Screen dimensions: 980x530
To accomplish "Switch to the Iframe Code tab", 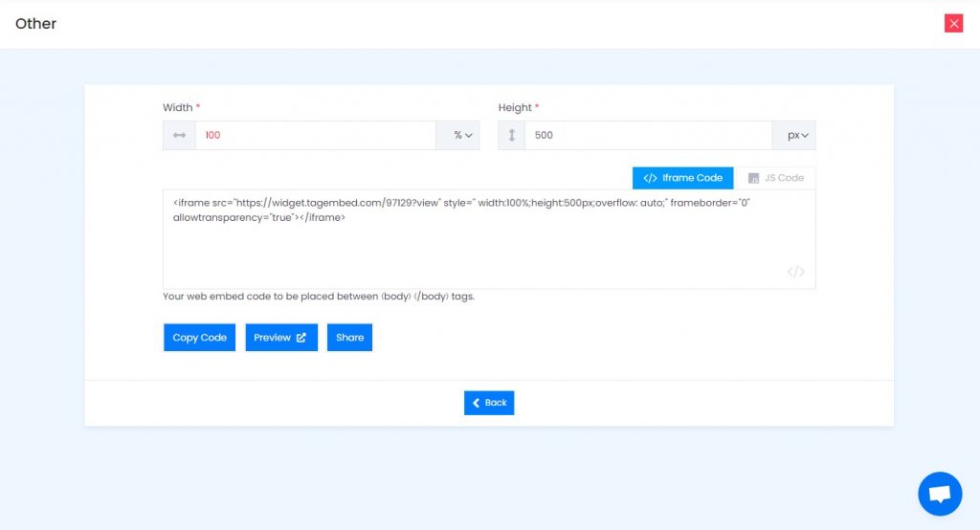I will point(682,178).
